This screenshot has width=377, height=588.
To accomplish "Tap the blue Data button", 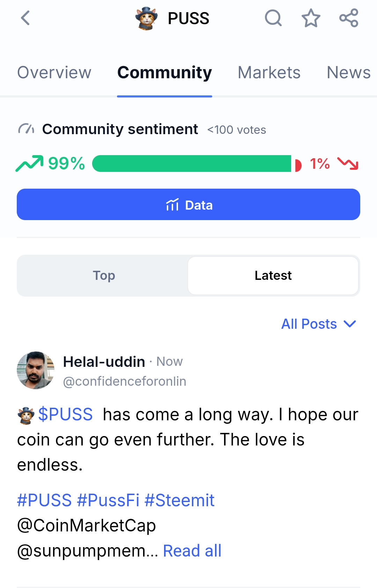I will coord(188,204).
